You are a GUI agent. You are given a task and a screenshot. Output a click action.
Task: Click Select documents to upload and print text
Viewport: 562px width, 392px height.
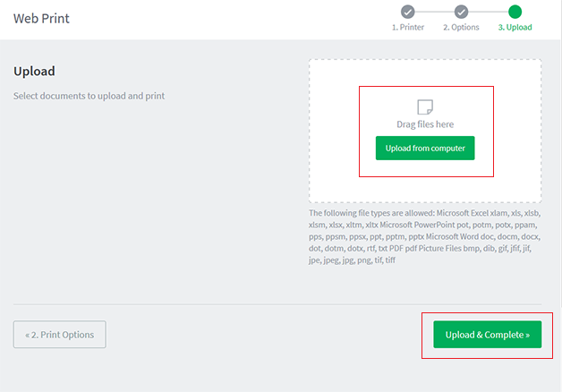pos(89,96)
